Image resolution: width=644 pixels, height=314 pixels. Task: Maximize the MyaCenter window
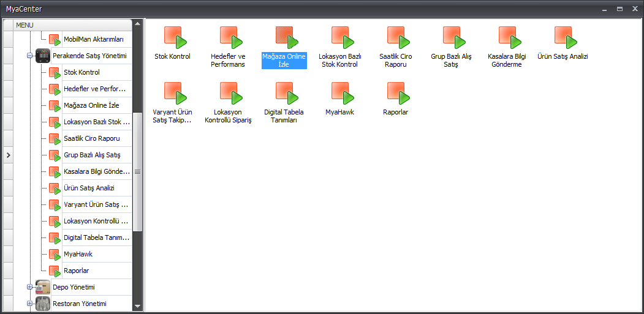tap(619, 9)
